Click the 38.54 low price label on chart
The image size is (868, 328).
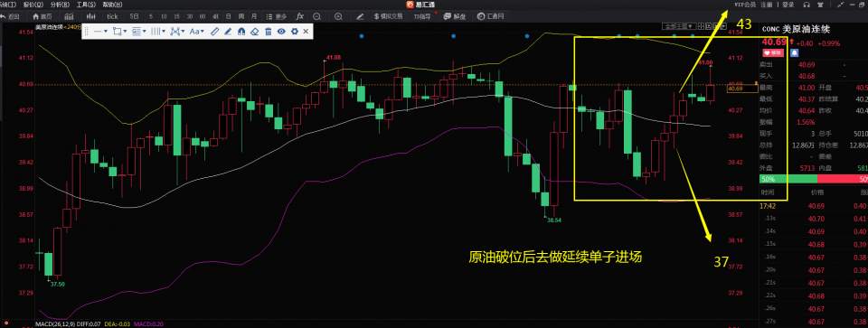tap(554, 220)
